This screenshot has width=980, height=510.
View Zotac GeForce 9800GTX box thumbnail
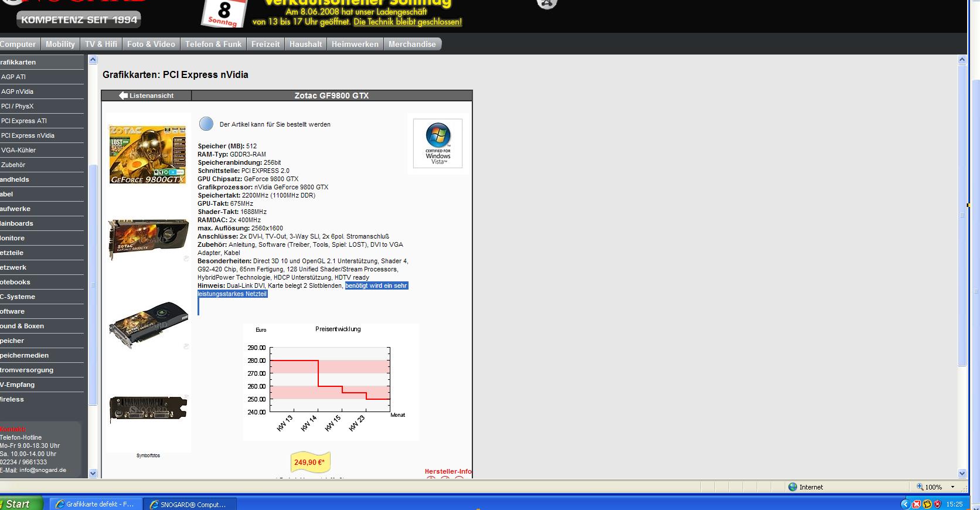click(x=148, y=154)
